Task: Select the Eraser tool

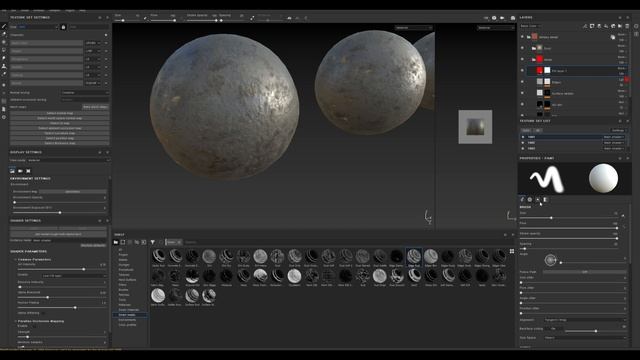Action: [x=4, y=34]
